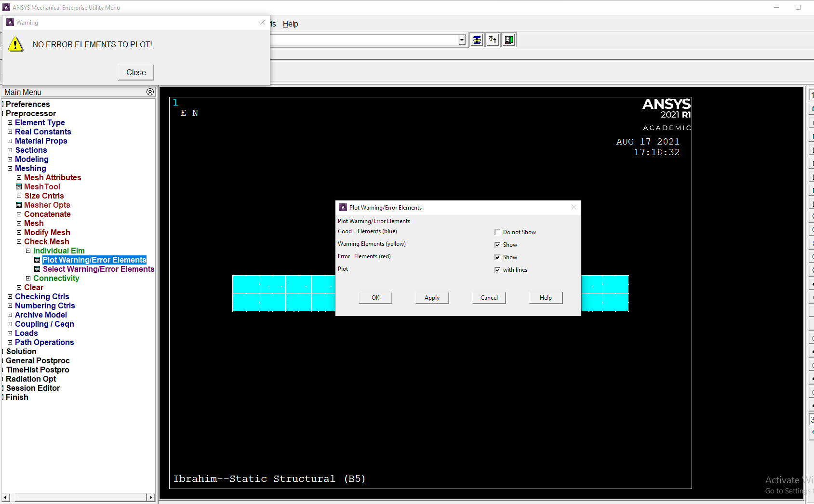Viewport: 814px width, 504px height.
Task: Collapse the Check Mesh tree node
Action: pyautogui.click(x=19, y=242)
